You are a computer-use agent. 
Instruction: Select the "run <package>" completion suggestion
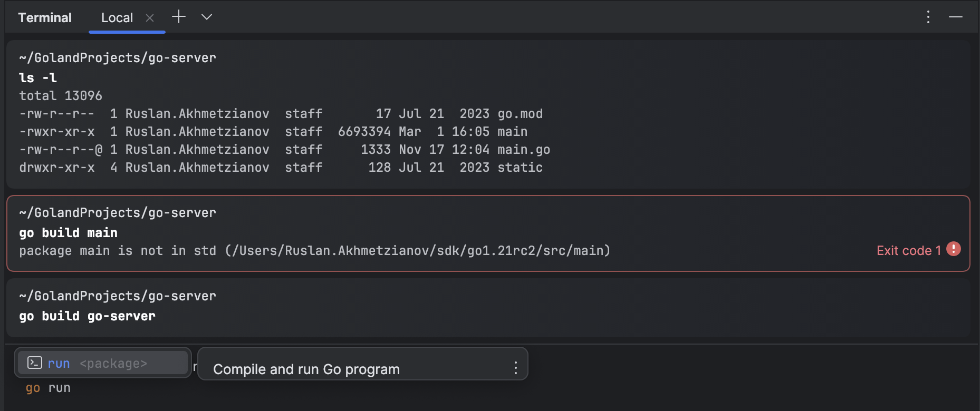coord(103,363)
